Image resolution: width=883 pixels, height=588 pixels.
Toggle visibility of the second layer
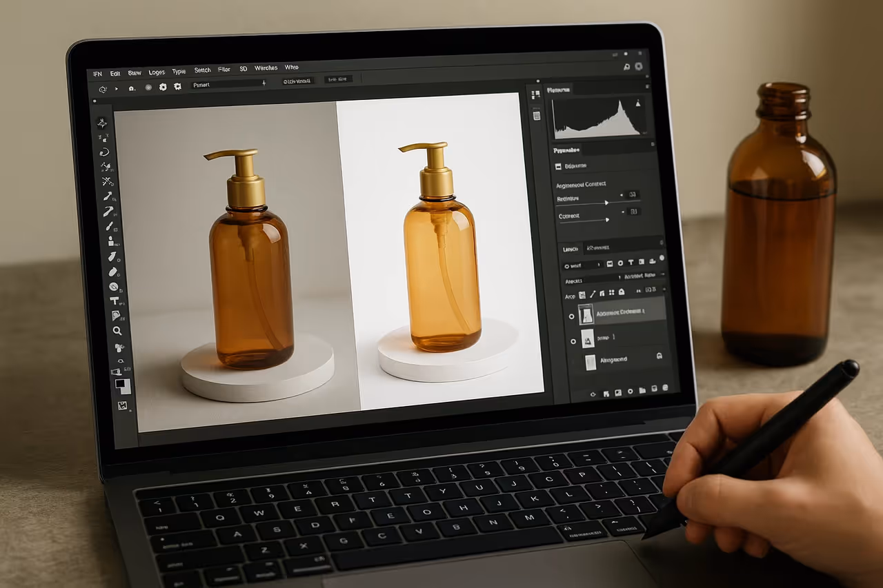tap(573, 341)
